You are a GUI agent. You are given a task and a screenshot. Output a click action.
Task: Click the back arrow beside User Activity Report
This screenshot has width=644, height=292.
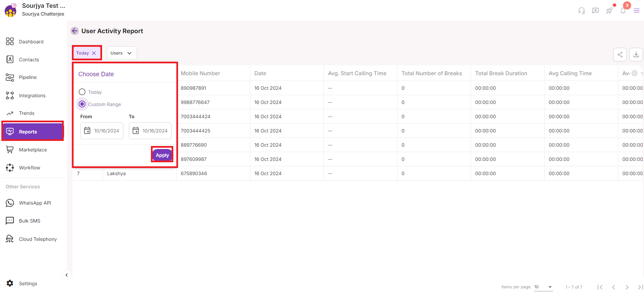click(75, 31)
